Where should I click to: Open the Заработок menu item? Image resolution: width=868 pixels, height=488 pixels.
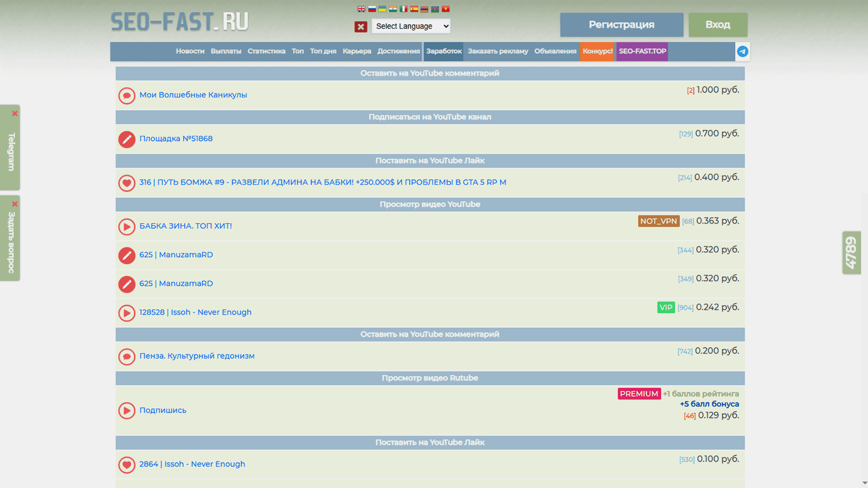click(444, 51)
